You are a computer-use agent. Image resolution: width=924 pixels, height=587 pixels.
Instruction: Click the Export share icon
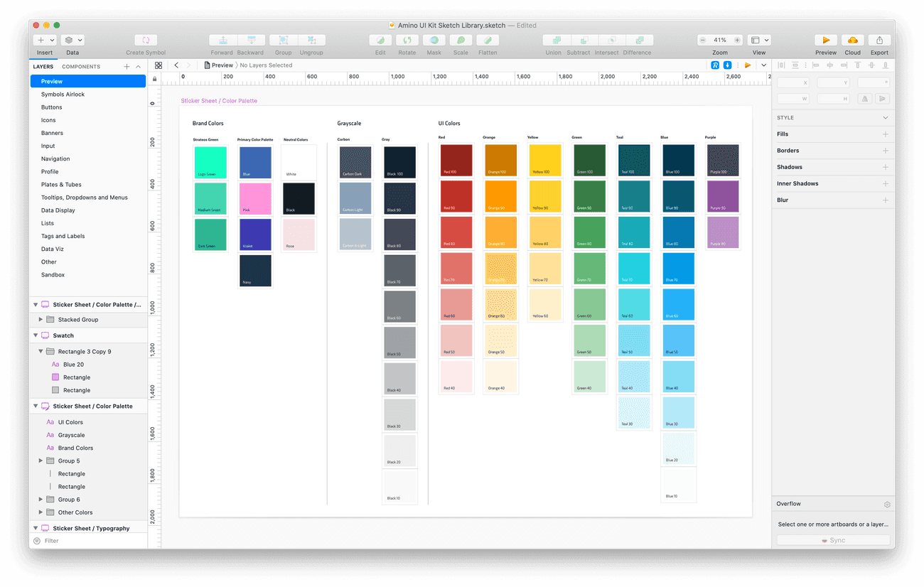point(879,41)
